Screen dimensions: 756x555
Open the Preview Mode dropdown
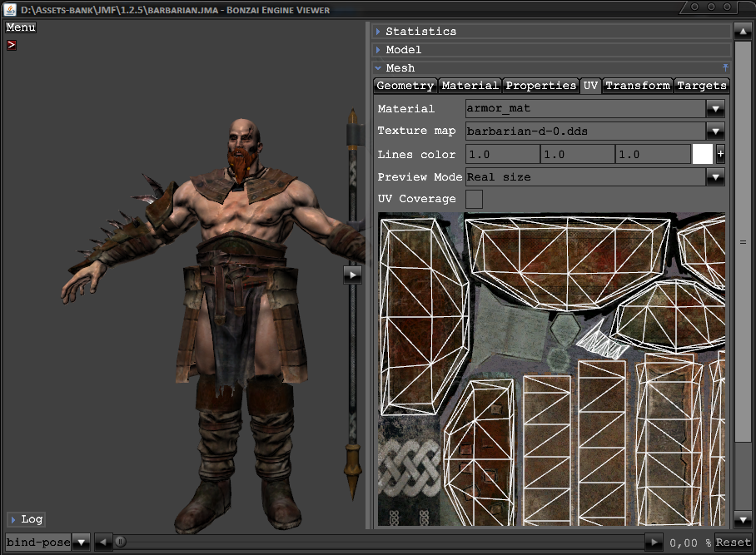[714, 176]
